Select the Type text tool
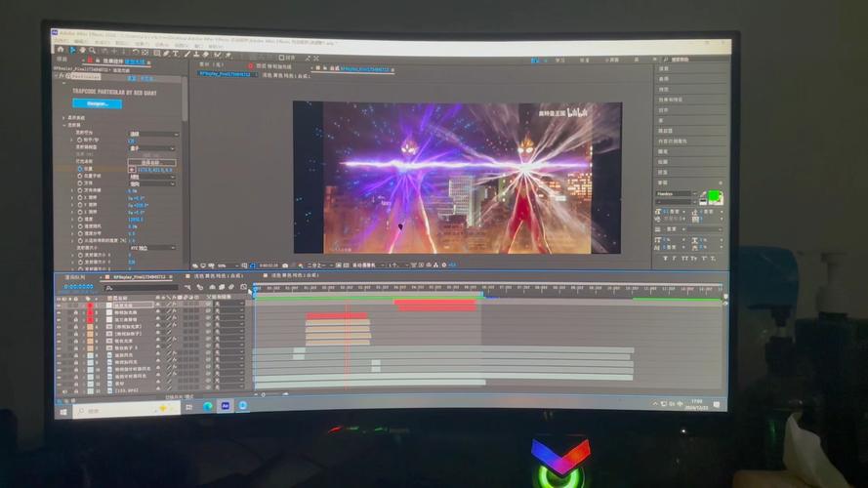 (x=176, y=54)
